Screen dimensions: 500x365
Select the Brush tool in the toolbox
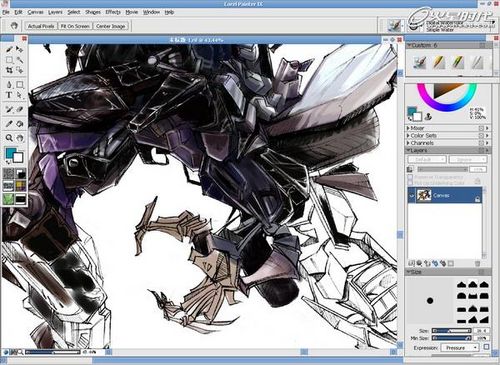coord(9,49)
